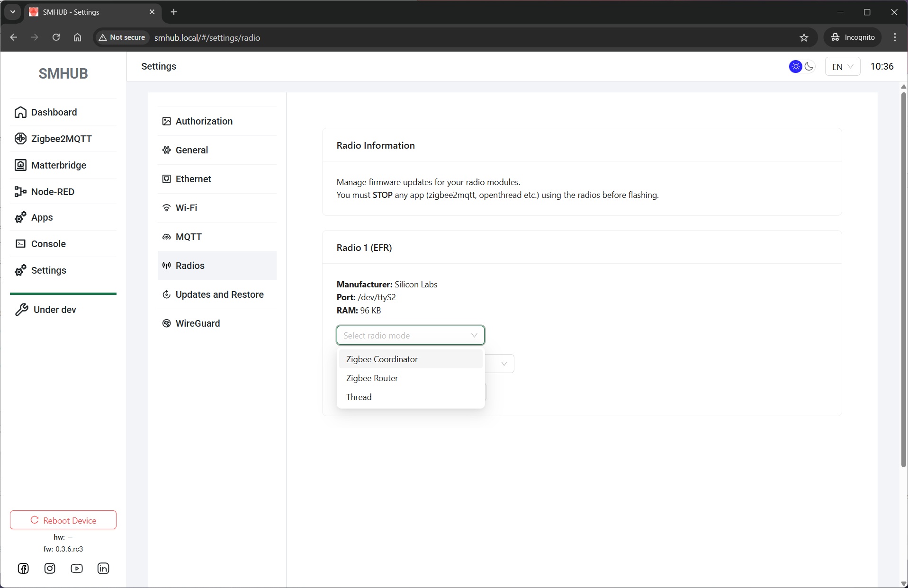The height and width of the screenshot is (588, 908).
Task: Open the Facebook icon link
Action: tap(23, 569)
